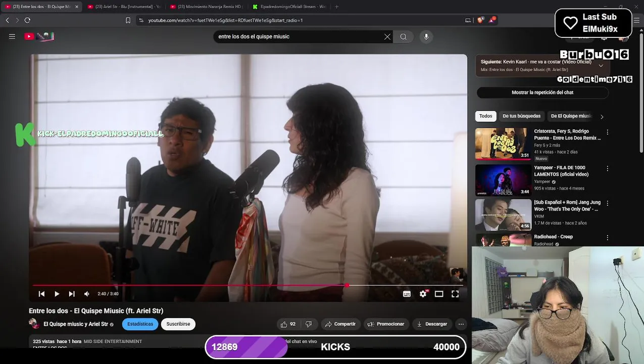Skip to previous video in player
The height and width of the screenshot is (364, 644).
[x=41, y=294]
